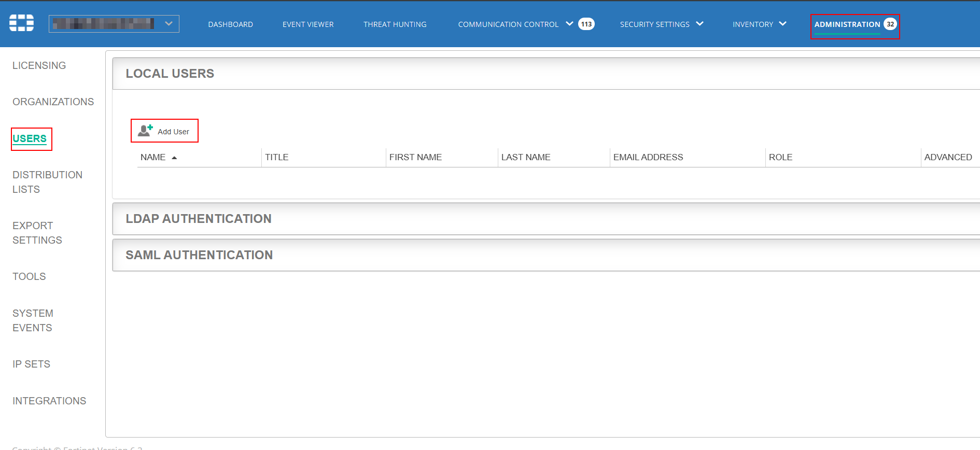Open Threat Hunting page

[395, 24]
